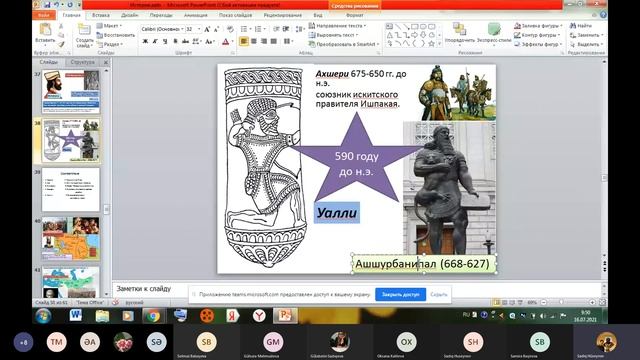Screen dimensions: 640x360
Task: Open Заливка фигуры shape fill
Action: [x=538, y=26]
